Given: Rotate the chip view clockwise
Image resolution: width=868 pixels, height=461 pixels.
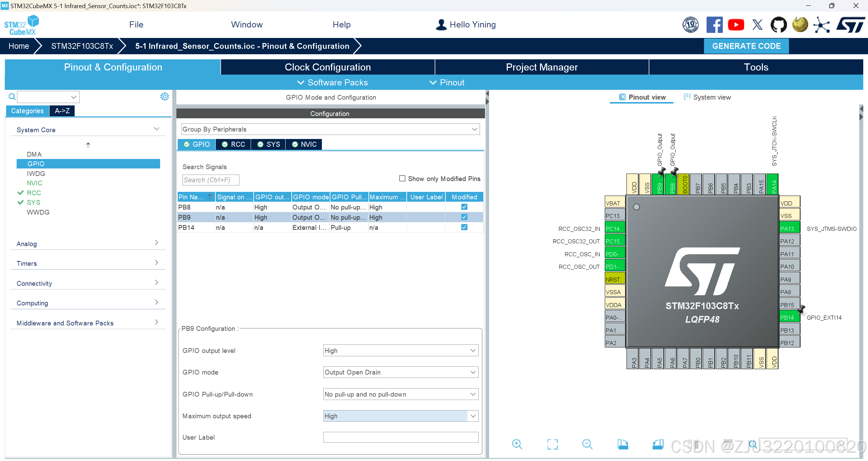Looking at the screenshot, I should click(x=623, y=444).
